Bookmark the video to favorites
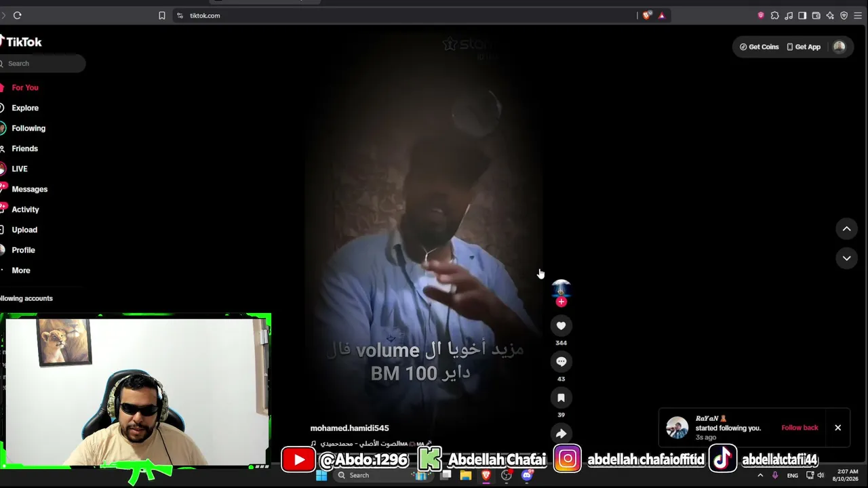868x488 pixels. pyautogui.click(x=561, y=398)
